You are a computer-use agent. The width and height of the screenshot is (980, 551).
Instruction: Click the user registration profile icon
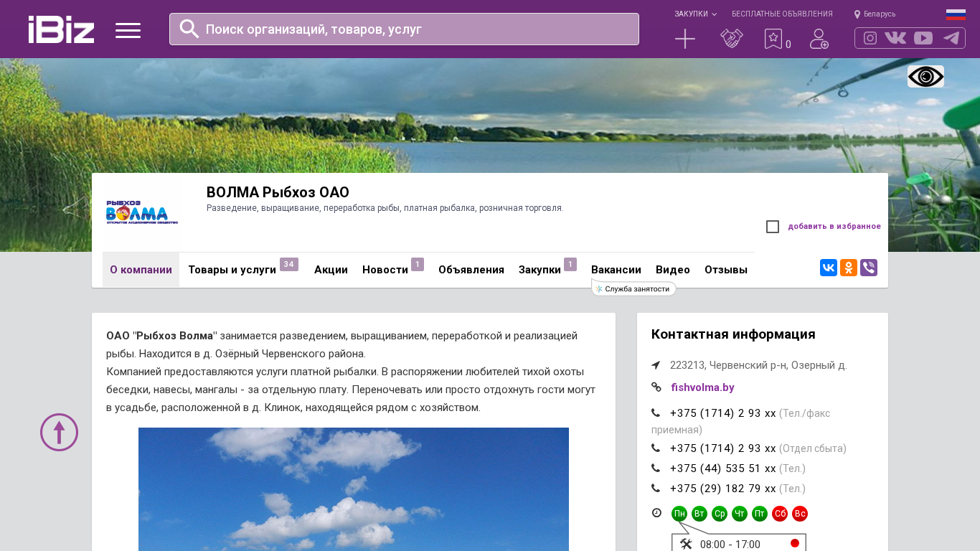coord(819,39)
